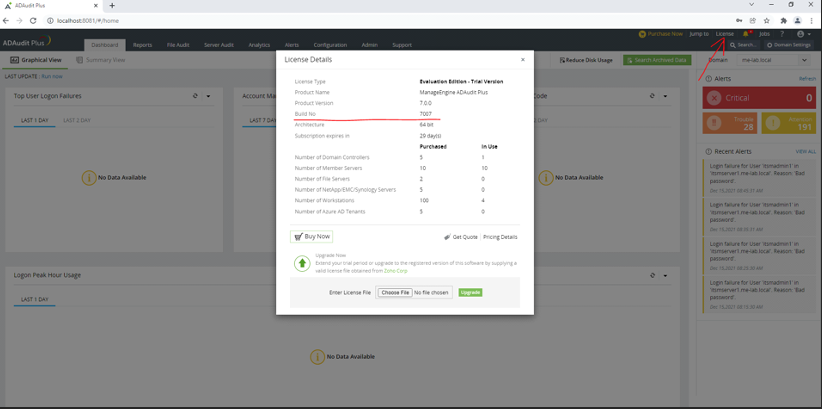Screen dimensions: 822x409
Task: Click the green upgrade arrow icon
Action: pyautogui.click(x=302, y=263)
